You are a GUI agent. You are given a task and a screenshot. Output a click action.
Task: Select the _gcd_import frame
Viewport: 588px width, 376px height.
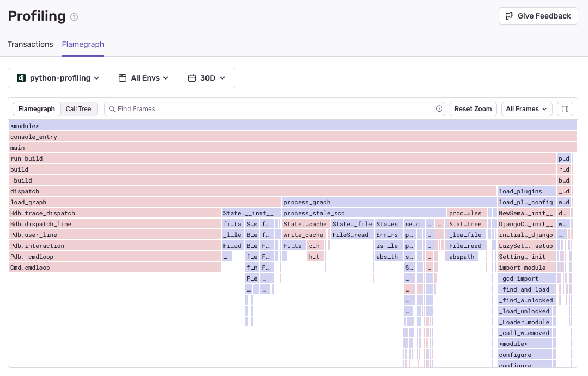pyautogui.click(x=526, y=278)
